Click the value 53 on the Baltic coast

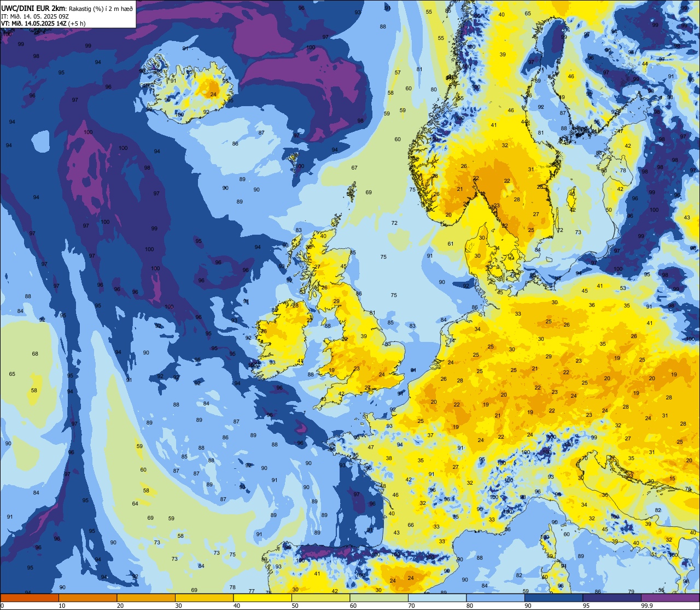[623, 288]
